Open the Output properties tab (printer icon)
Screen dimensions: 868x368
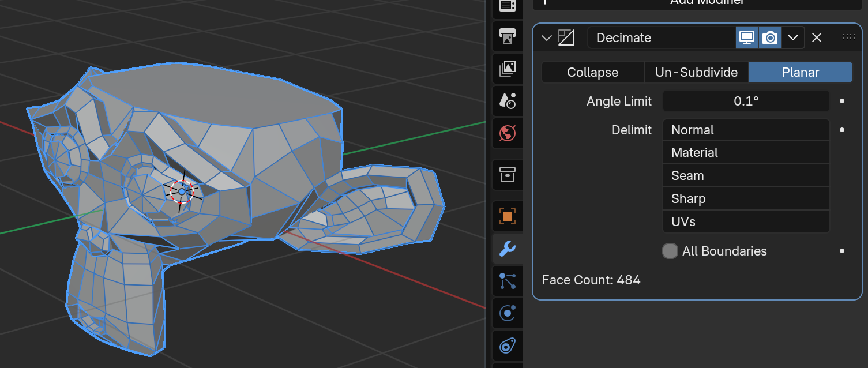pyautogui.click(x=507, y=37)
